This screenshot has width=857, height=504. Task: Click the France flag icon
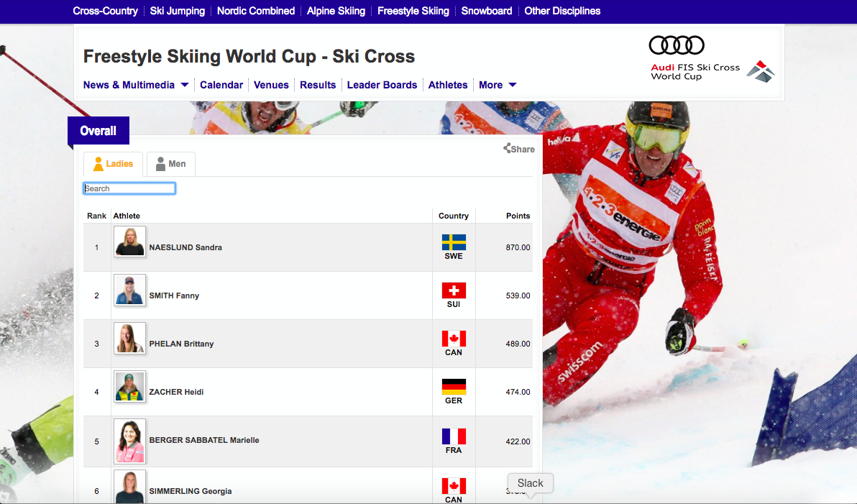[x=454, y=436]
